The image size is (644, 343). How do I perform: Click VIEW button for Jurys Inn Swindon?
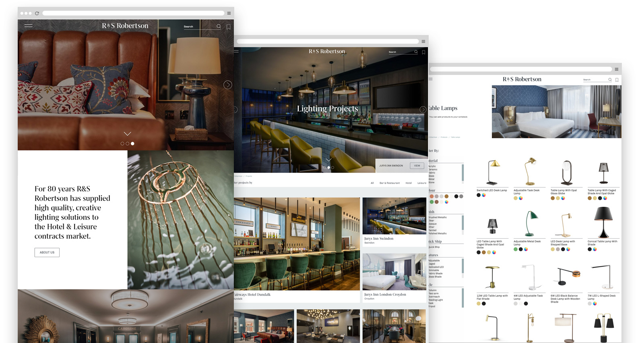coord(417,166)
